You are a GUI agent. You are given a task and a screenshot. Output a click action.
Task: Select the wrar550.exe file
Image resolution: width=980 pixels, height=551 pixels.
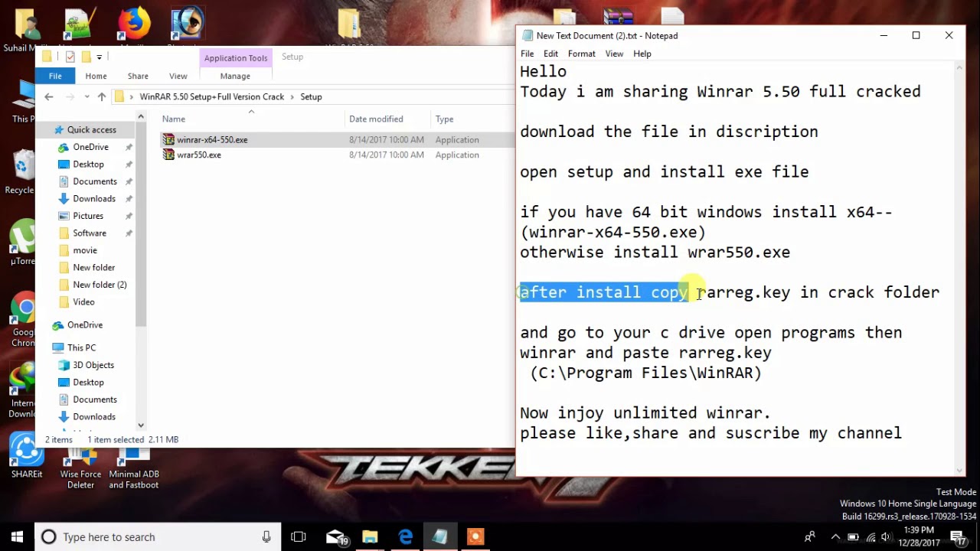click(x=199, y=155)
